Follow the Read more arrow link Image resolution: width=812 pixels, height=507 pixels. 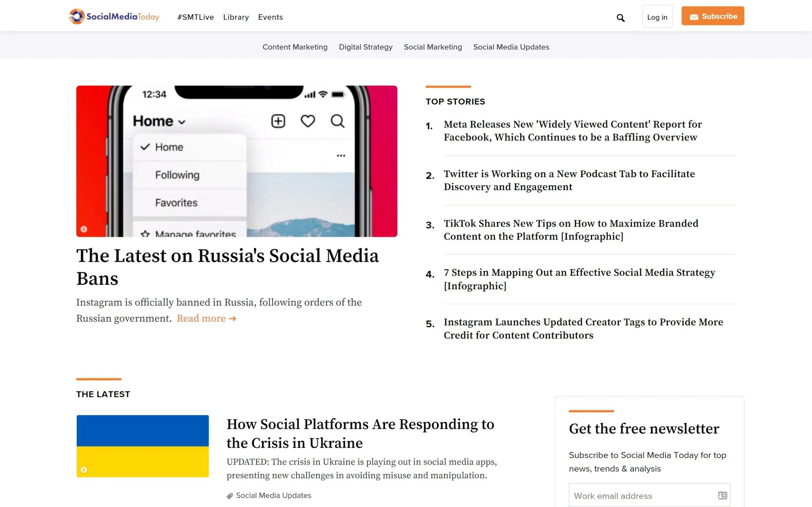tap(206, 318)
